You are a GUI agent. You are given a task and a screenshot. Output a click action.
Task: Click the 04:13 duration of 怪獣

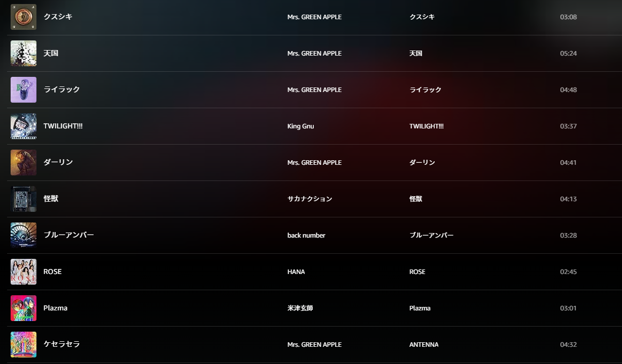click(x=568, y=199)
